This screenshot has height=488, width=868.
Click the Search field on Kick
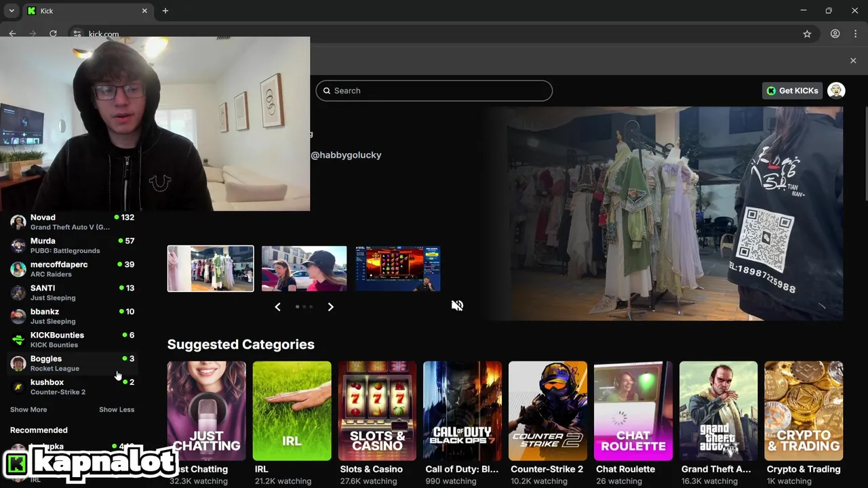coord(434,91)
